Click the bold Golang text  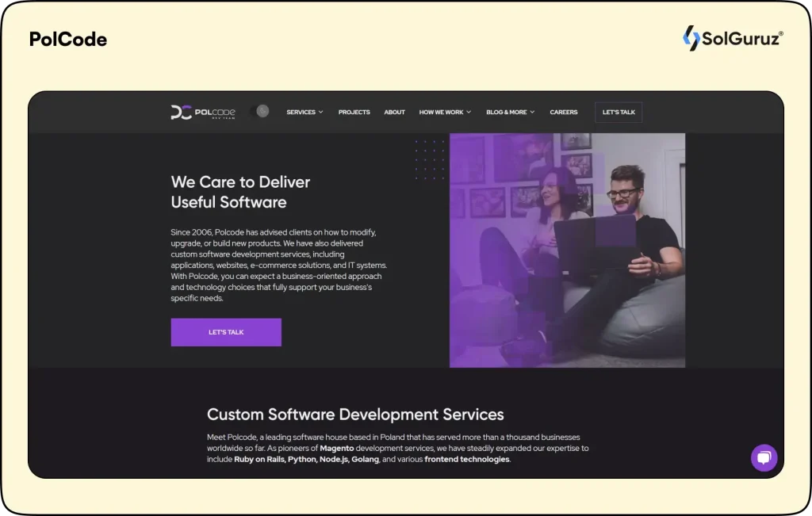(x=364, y=460)
